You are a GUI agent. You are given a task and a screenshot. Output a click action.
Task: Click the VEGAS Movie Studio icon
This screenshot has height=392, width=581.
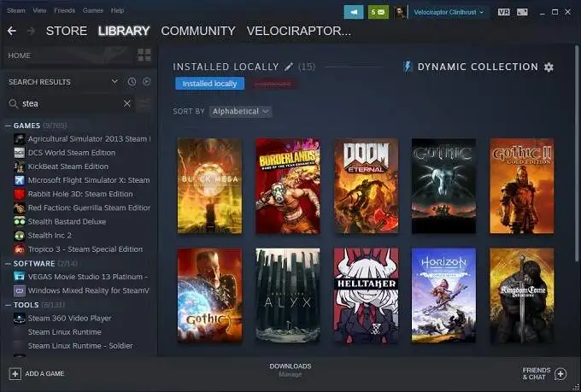coord(20,277)
